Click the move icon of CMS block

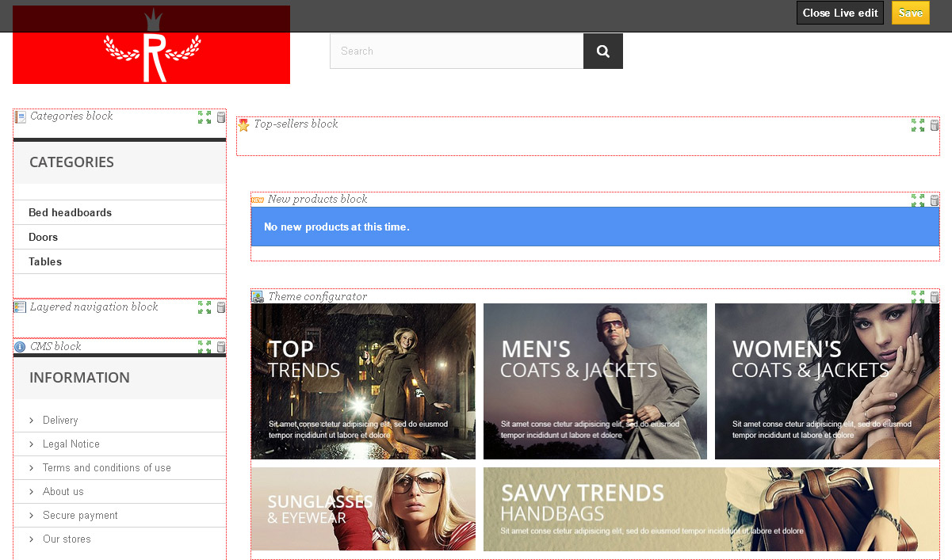click(x=205, y=347)
